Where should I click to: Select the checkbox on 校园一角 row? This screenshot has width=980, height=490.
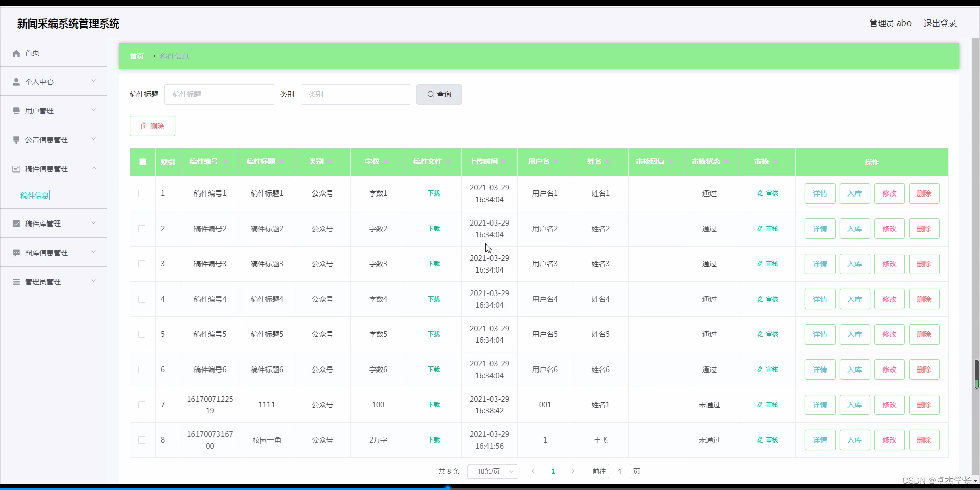[x=142, y=440]
